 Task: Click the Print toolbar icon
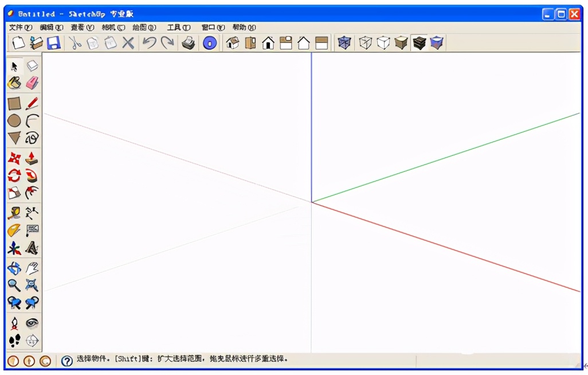click(188, 43)
